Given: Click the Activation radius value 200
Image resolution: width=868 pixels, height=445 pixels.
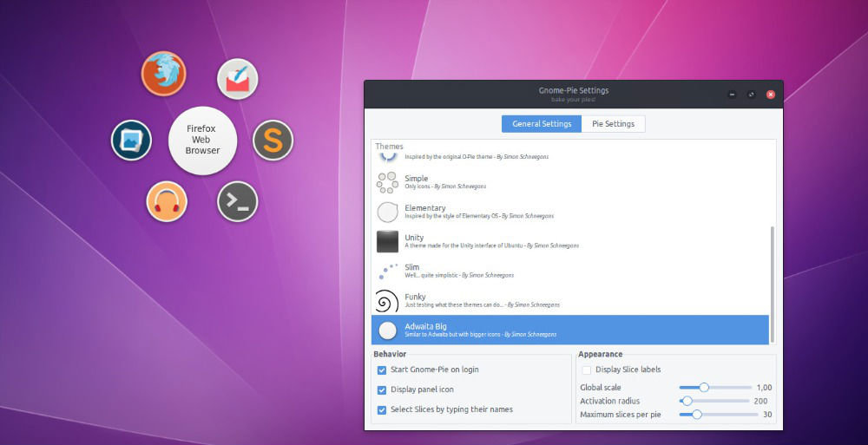Looking at the screenshot, I should click(x=760, y=401).
